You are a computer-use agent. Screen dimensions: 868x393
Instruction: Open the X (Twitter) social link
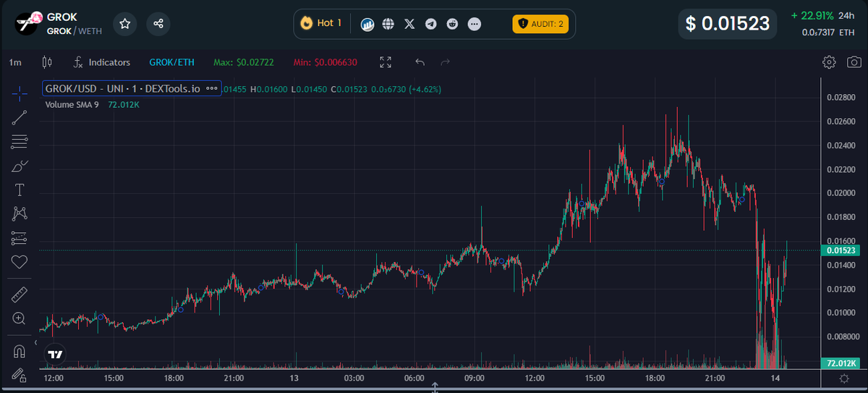tap(409, 24)
